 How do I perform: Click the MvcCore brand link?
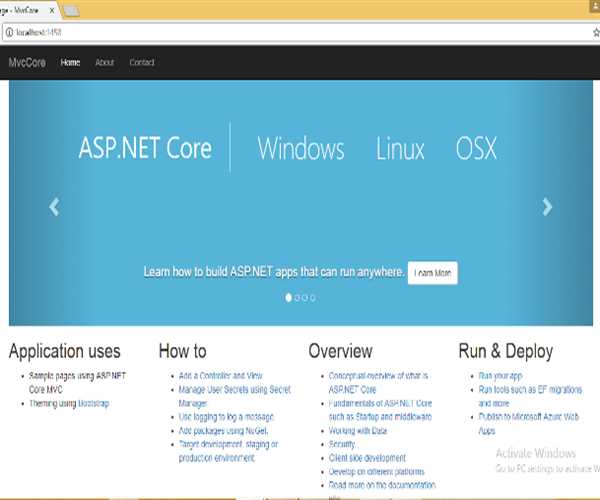[x=27, y=63]
